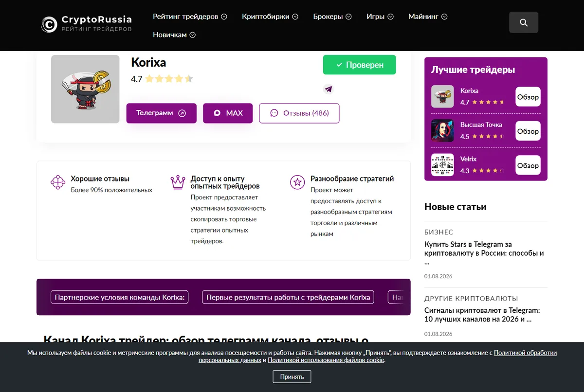This screenshot has height=392, width=584.
Task: Click Обзор button for Korixa
Action: (x=528, y=97)
